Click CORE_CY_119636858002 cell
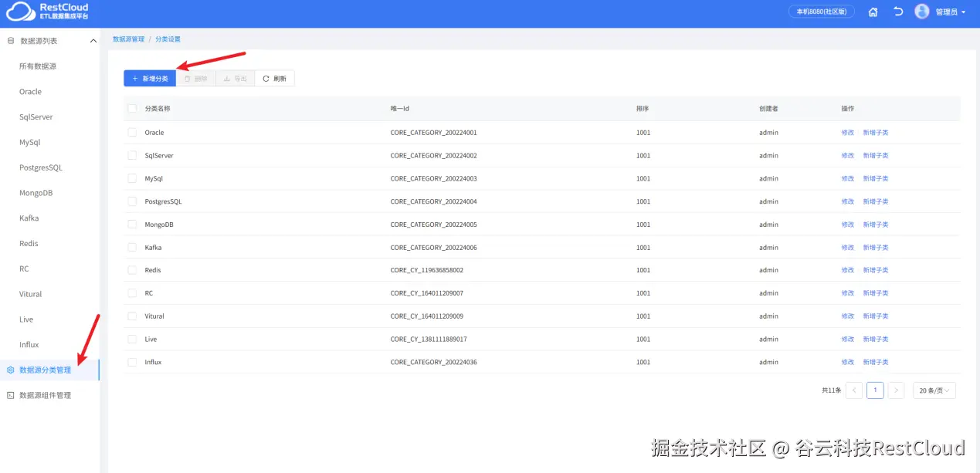The height and width of the screenshot is (473, 980). 427,270
